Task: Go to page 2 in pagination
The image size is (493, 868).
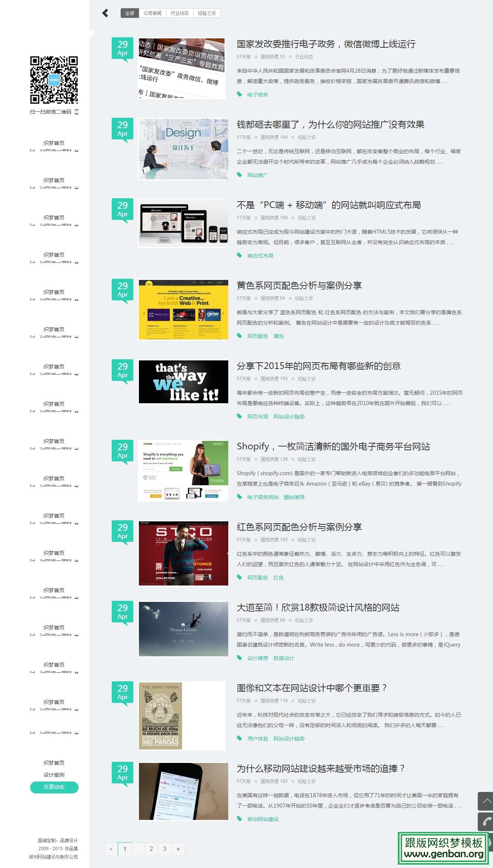Action: (151, 849)
